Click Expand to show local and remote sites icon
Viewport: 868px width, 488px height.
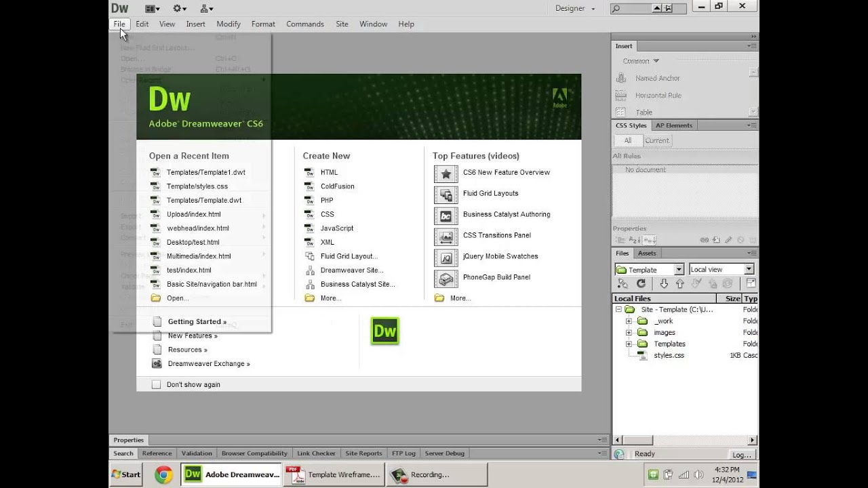tap(751, 284)
